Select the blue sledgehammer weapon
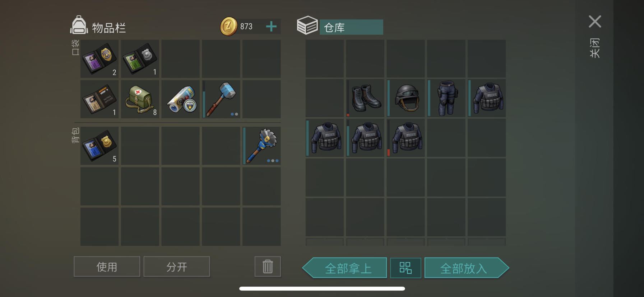Screen dimensions: 644x297 tap(221, 99)
